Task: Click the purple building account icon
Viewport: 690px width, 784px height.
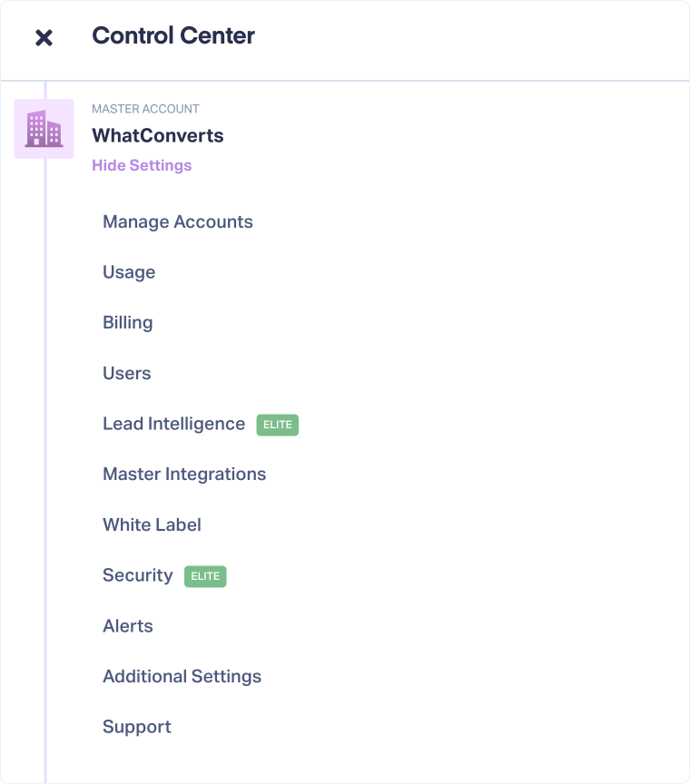Action: click(44, 129)
